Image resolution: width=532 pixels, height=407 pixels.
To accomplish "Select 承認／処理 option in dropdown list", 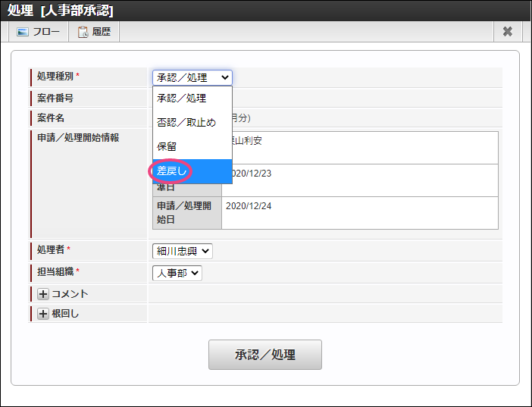I will tap(181, 98).
